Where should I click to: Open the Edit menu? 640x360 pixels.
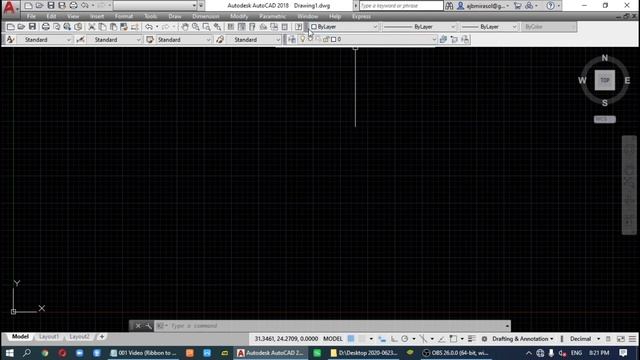tap(51, 16)
